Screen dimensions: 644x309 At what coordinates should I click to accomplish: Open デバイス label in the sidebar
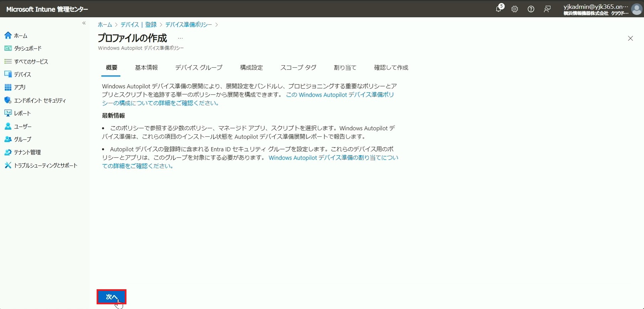coord(22,74)
